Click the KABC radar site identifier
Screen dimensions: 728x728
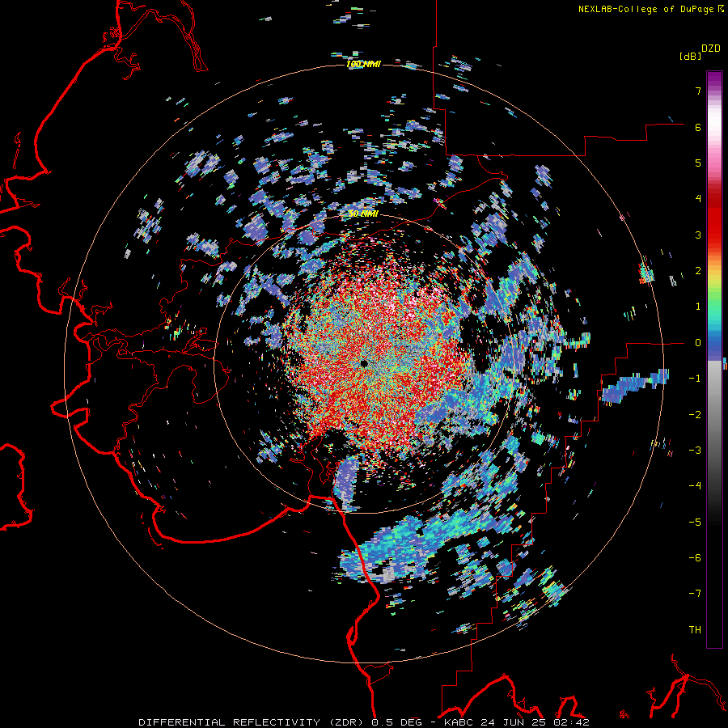[459, 722]
